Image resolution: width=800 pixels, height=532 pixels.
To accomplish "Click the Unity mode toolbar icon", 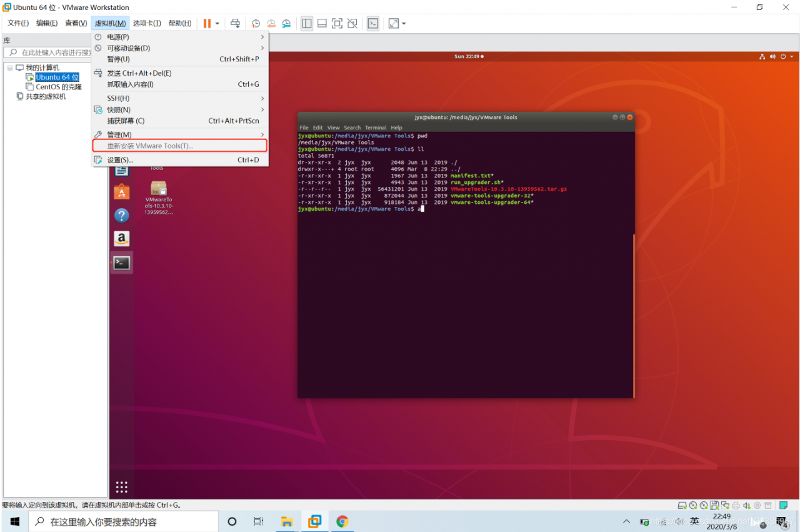I will (352, 24).
